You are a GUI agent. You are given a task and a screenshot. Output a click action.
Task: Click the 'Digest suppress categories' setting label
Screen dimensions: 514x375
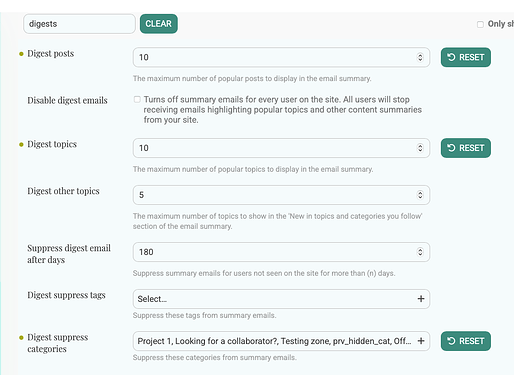[x=58, y=343]
